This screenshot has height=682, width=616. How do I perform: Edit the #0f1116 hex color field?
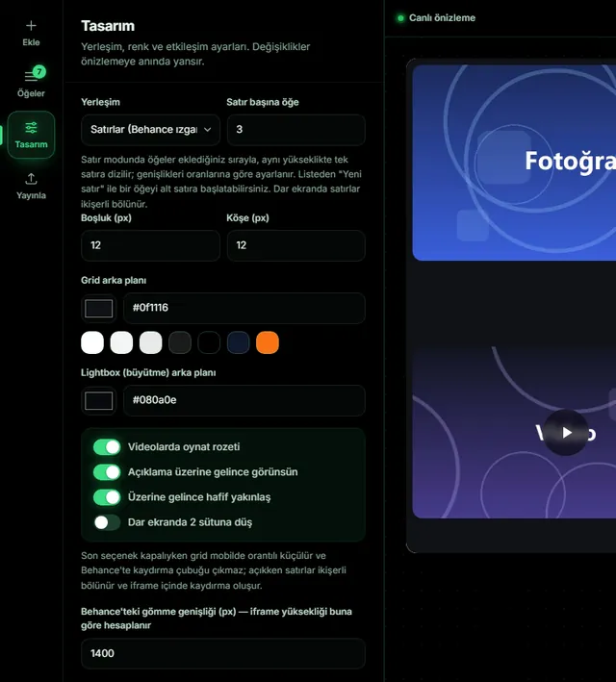click(244, 308)
